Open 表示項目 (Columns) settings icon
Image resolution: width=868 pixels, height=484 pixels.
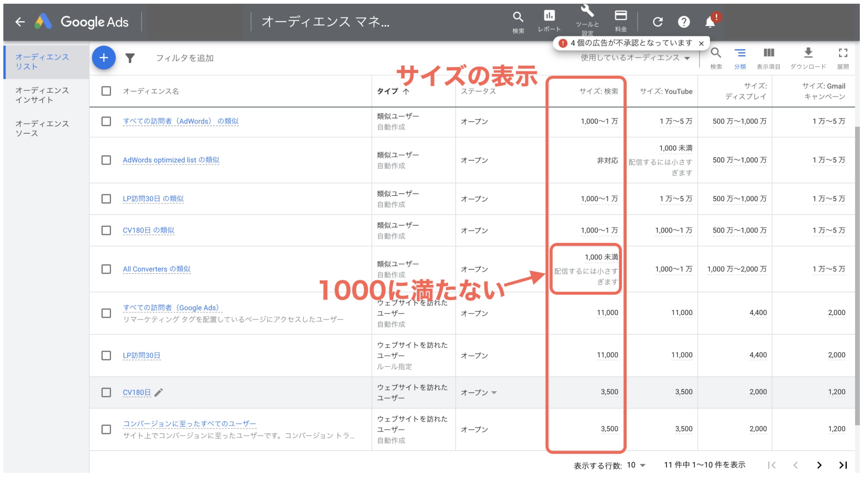pyautogui.click(x=768, y=54)
